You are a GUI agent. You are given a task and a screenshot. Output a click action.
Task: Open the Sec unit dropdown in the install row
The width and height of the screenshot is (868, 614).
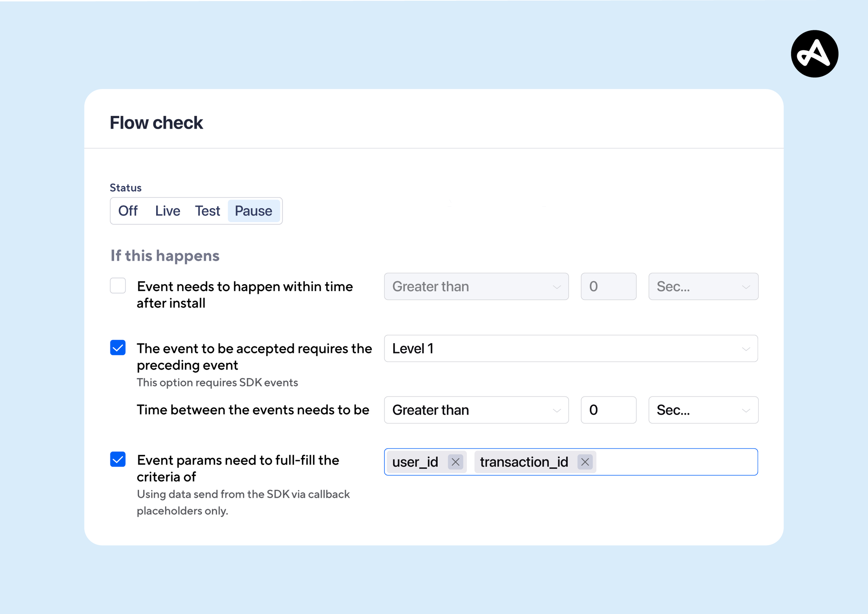coord(703,286)
